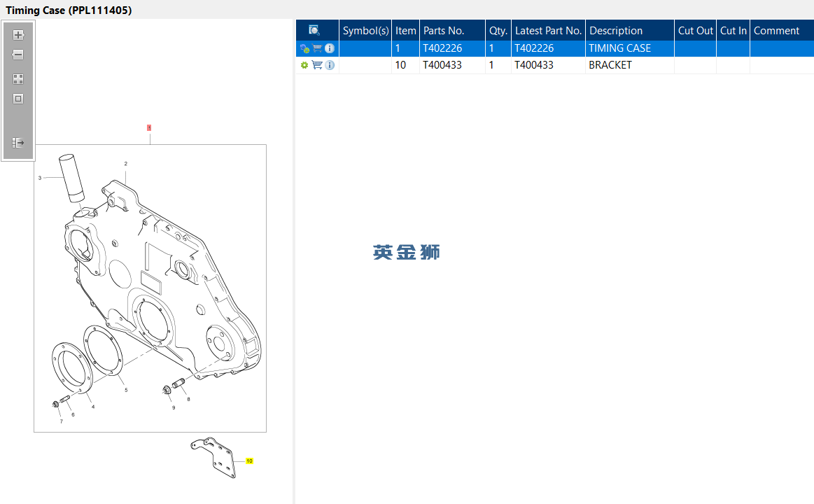Click the list-with-arrow icon in diagram toolbar

[x=18, y=142]
